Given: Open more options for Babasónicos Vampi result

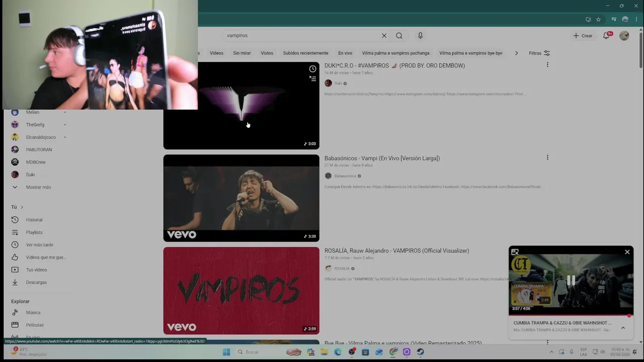Looking at the screenshot, I should [x=547, y=157].
